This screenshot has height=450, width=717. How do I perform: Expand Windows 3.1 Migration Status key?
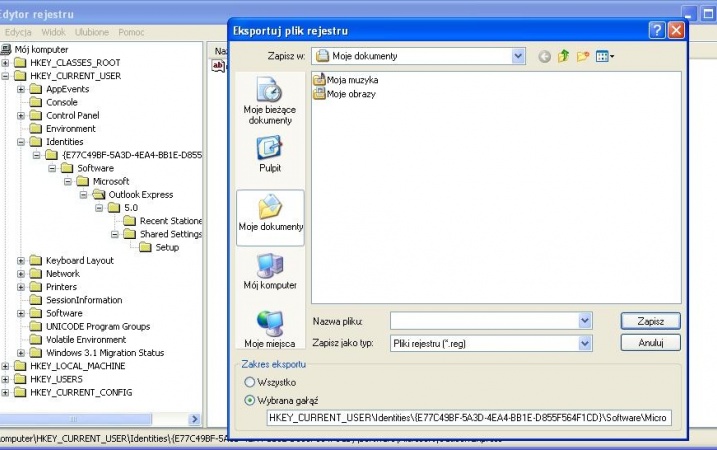click(x=21, y=353)
